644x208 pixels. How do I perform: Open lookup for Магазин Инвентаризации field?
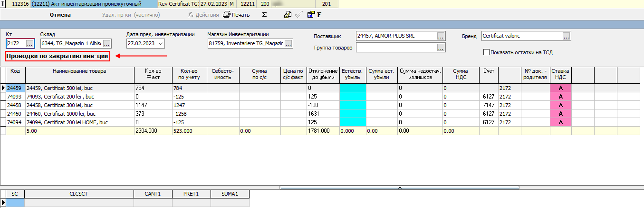288,44
